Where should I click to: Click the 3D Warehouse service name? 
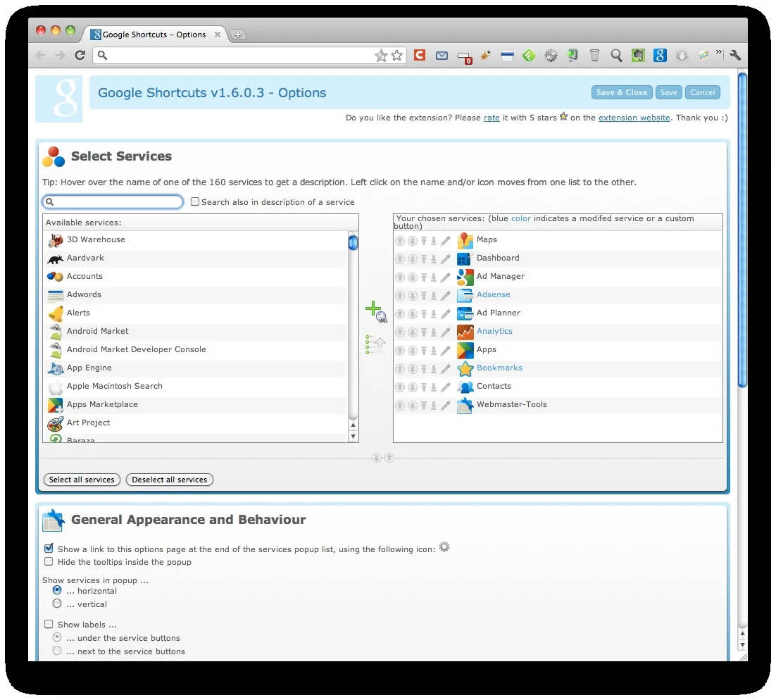tap(96, 239)
